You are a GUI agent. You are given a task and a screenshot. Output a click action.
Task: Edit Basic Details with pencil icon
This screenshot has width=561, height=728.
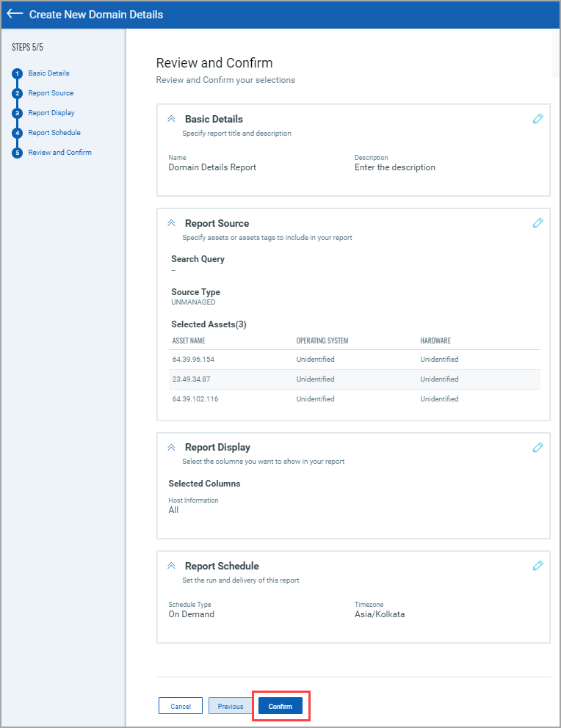(x=538, y=119)
